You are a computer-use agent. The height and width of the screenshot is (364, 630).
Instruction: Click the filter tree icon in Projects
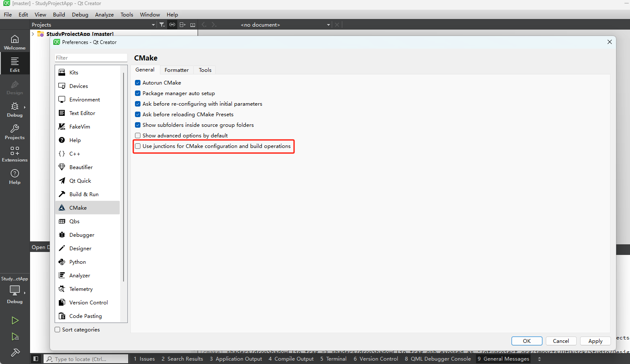(x=162, y=25)
